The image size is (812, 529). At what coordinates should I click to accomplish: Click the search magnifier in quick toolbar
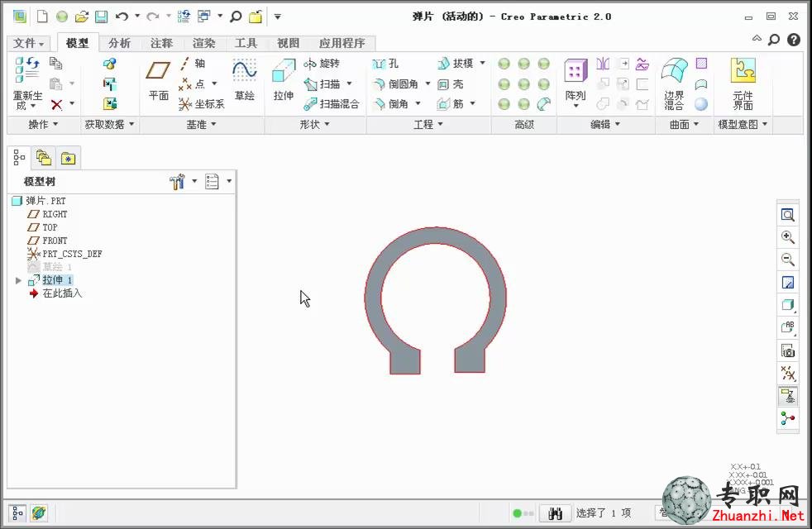[236, 17]
